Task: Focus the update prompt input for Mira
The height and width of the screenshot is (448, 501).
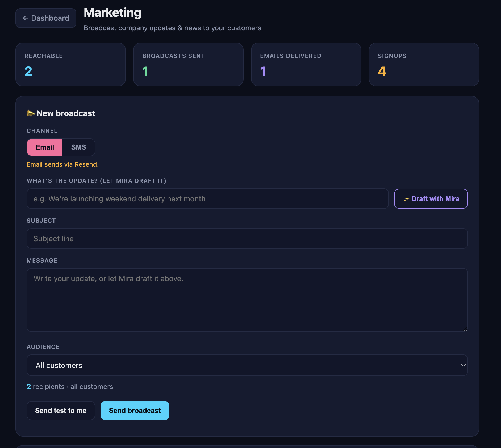Action: [207, 199]
